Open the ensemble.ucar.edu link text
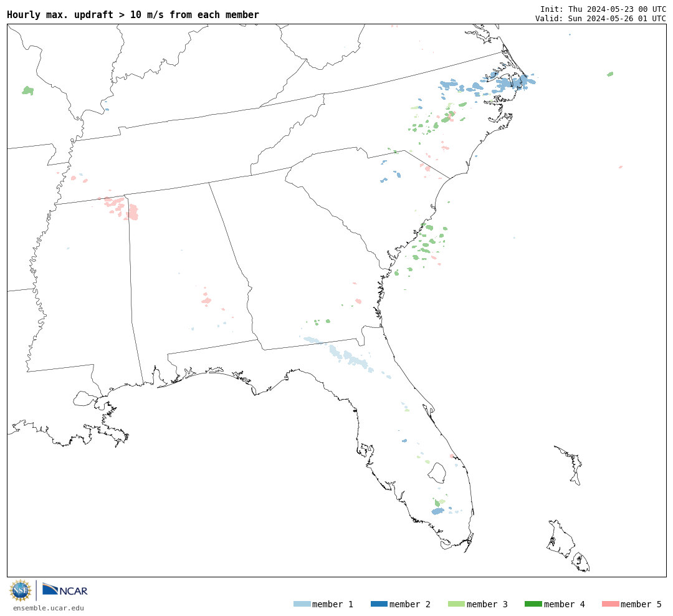The image size is (673, 616). 49,608
